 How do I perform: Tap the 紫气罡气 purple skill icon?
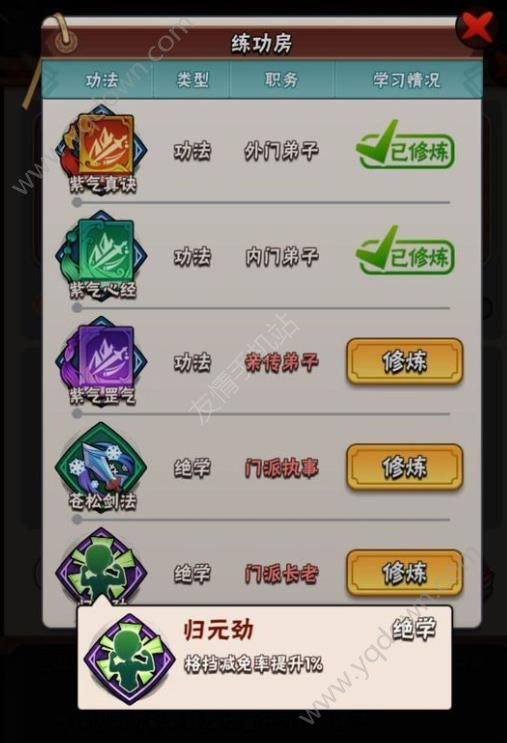[x=101, y=359]
